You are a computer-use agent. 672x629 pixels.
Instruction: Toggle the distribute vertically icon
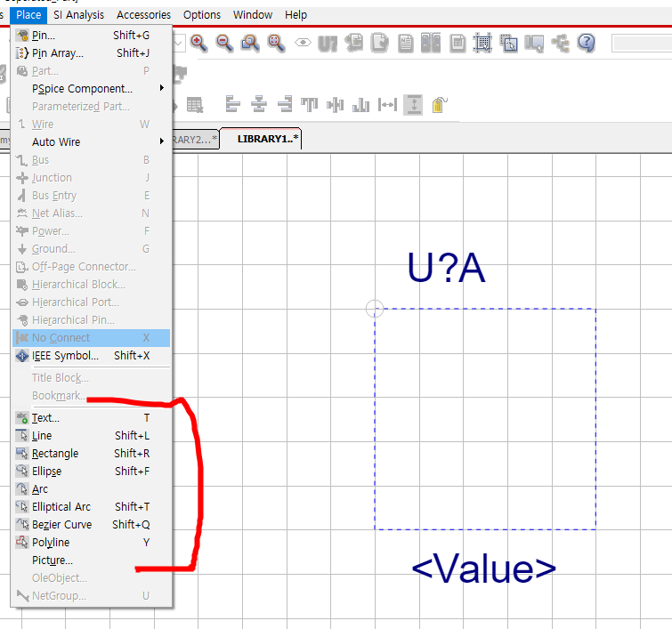(x=414, y=105)
